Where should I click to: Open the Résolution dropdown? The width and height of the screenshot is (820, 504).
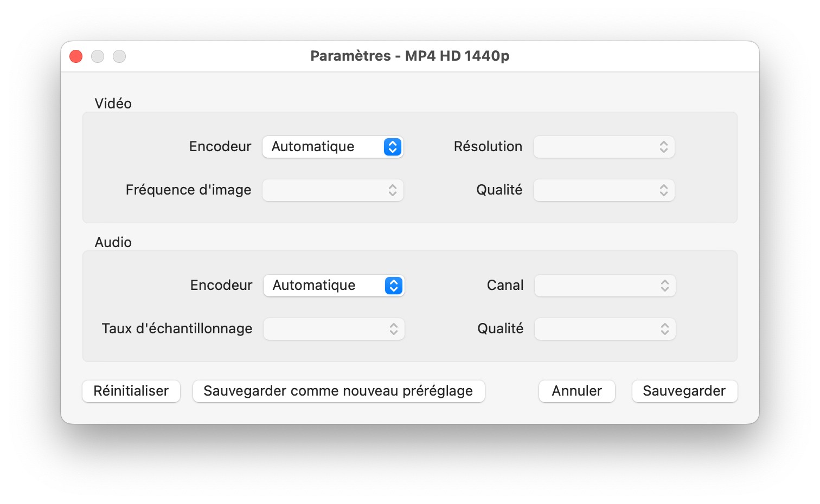pos(604,147)
